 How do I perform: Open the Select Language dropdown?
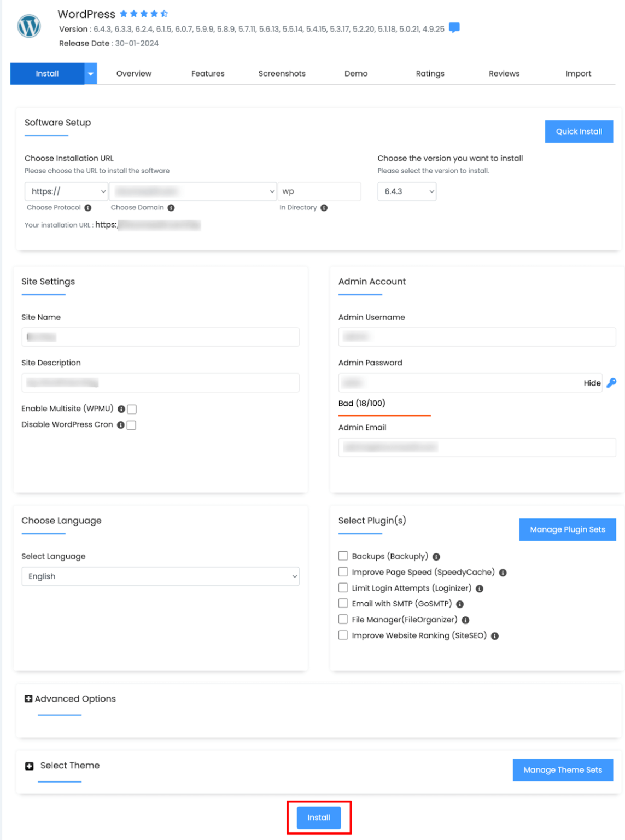(x=160, y=576)
